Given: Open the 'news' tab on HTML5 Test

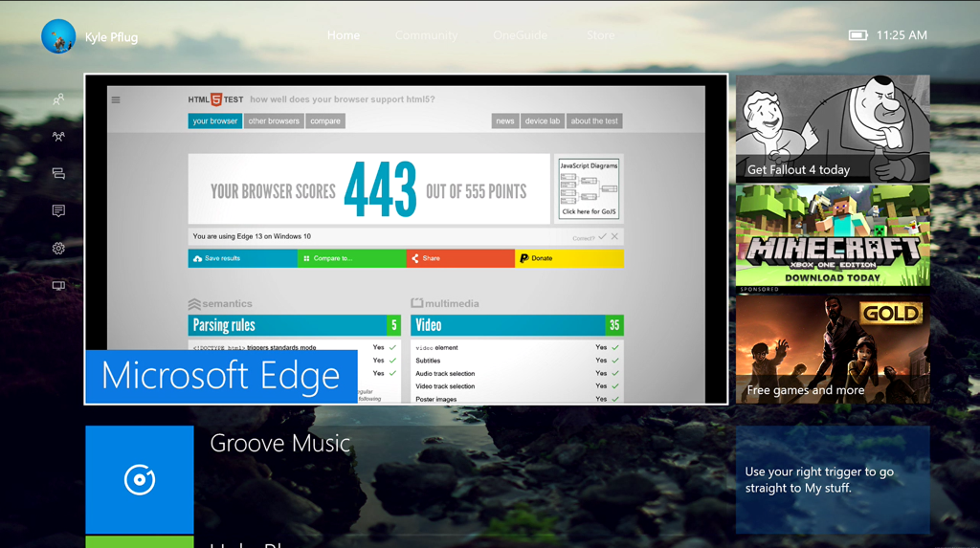Looking at the screenshot, I should pyautogui.click(x=505, y=121).
